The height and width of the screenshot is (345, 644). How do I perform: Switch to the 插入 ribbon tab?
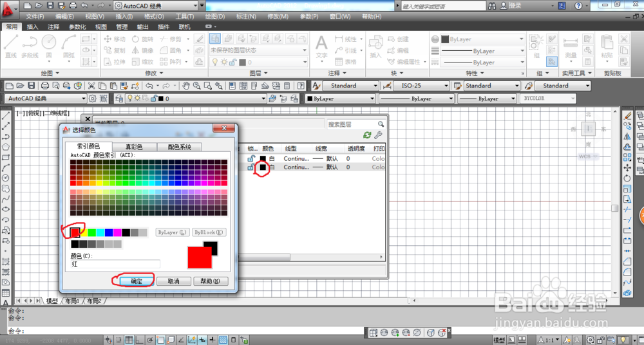tap(32, 26)
